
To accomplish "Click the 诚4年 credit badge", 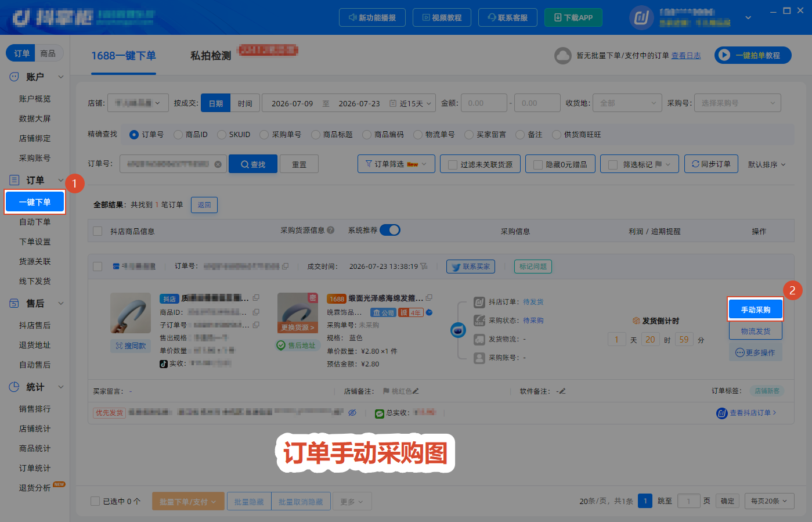I will [x=410, y=312].
